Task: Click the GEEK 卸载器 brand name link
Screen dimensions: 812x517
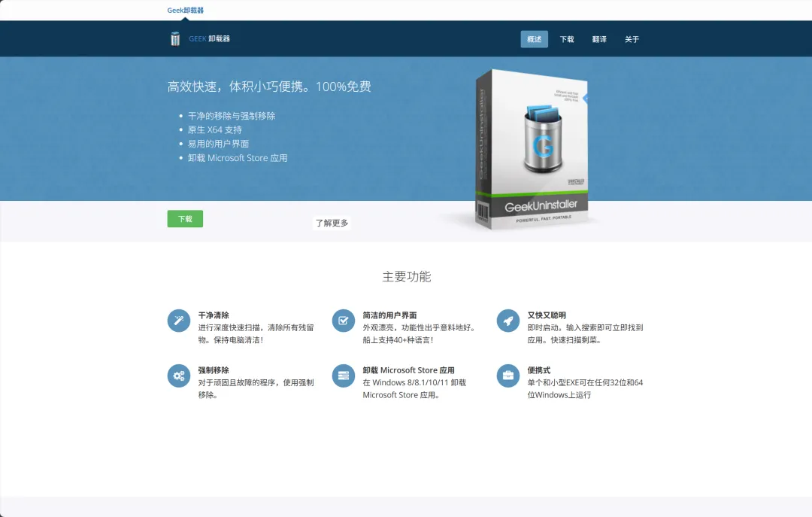Action: coord(209,39)
